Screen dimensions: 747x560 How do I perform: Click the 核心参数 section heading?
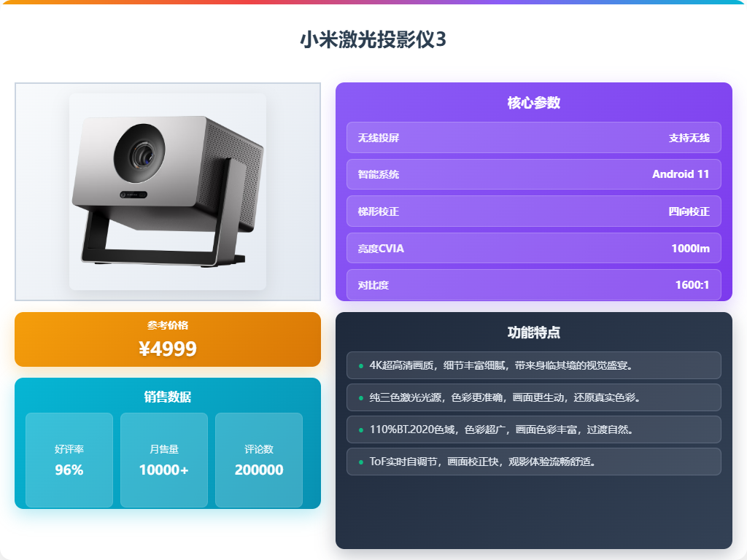533,103
